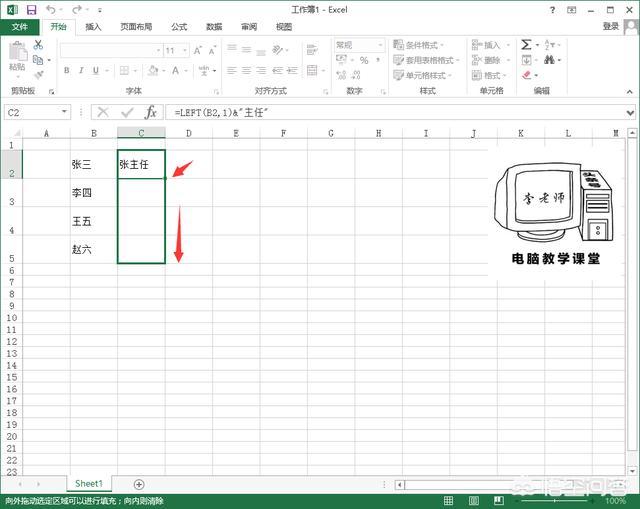Add a new sheet with plus icon
The height and width of the screenshot is (509, 640).
pyautogui.click(x=137, y=484)
